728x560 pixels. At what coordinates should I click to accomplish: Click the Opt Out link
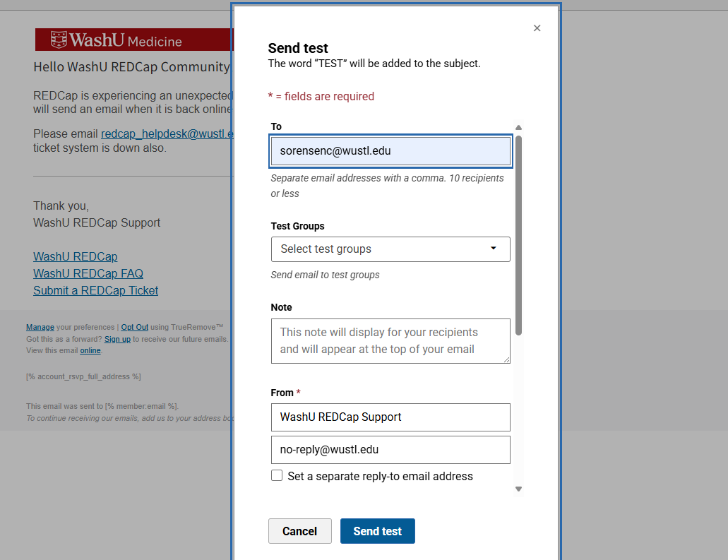pyautogui.click(x=135, y=328)
